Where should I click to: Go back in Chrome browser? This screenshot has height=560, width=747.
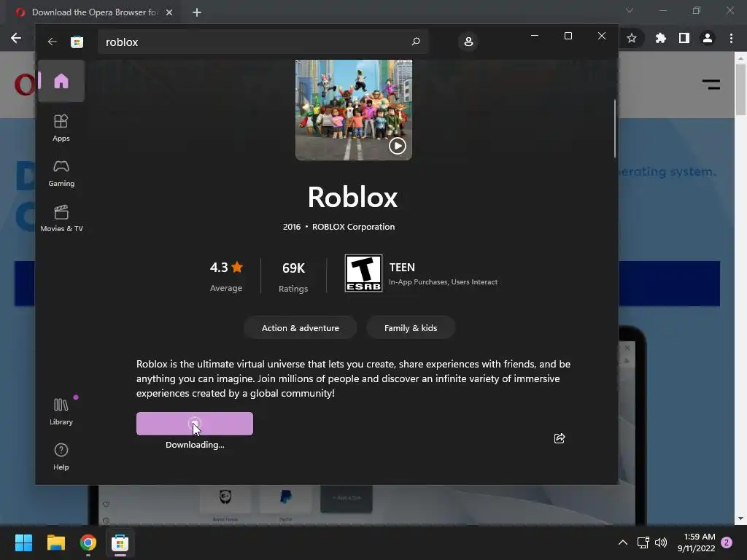tap(16, 38)
